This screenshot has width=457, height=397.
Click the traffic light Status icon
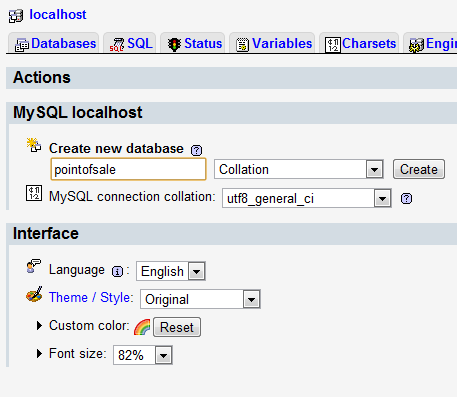point(174,44)
